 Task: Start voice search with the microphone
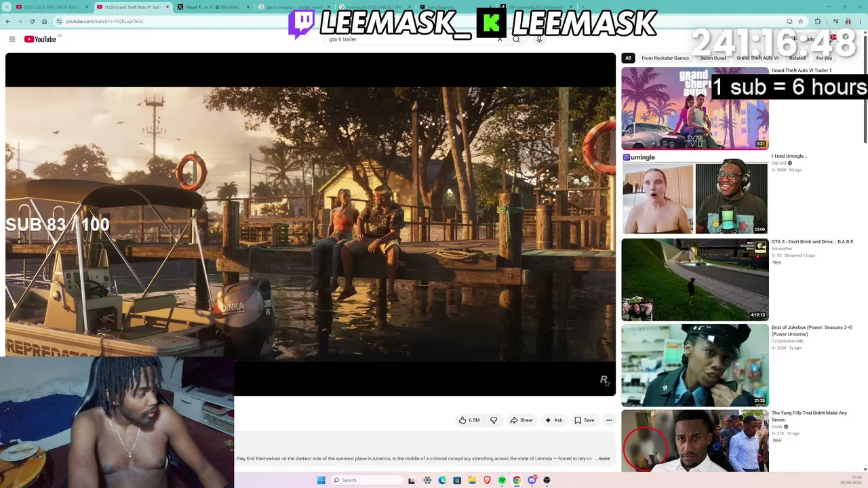click(539, 39)
